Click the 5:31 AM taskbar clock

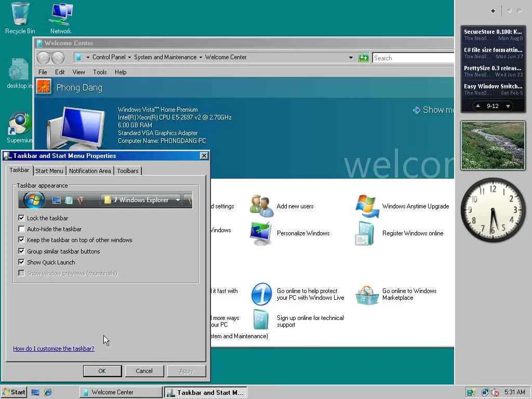(x=514, y=392)
